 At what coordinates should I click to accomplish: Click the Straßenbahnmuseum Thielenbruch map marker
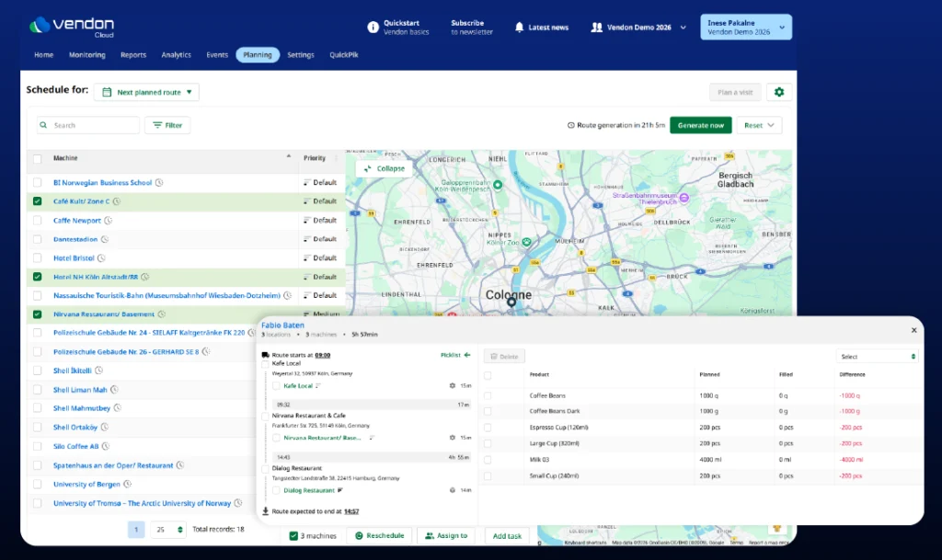tap(684, 198)
